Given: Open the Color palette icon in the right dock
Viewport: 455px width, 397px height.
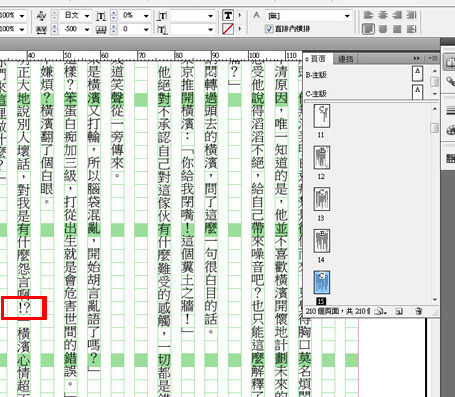Looking at the screenshot, I should (x=450, y=130).
